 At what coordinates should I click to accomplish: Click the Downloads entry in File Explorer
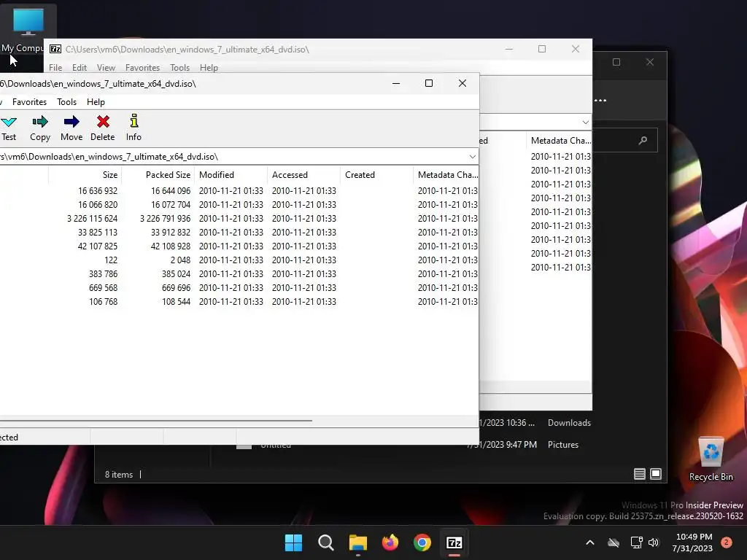[569, 423]
